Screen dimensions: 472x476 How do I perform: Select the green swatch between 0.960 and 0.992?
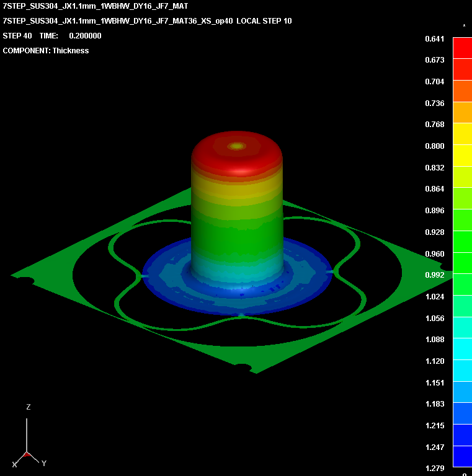click(x=462, y=263)
